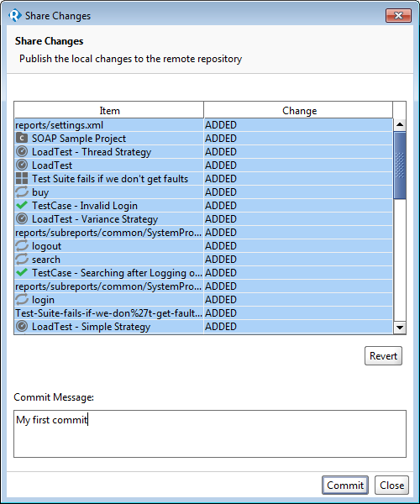The width and height of the screenshot is (420, 504).
Task: Click gauge icon of LoadTest - Variance Strategy
Action: (22, 219)
